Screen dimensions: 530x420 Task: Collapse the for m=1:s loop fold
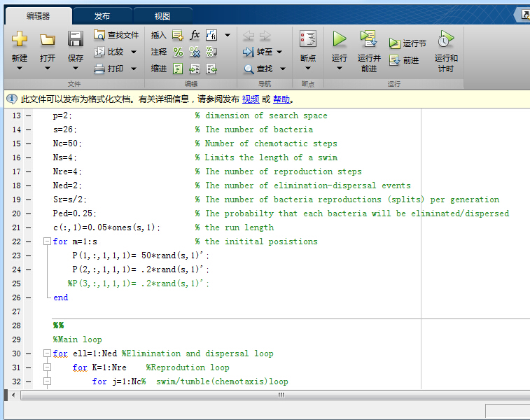tap(48, 241)
